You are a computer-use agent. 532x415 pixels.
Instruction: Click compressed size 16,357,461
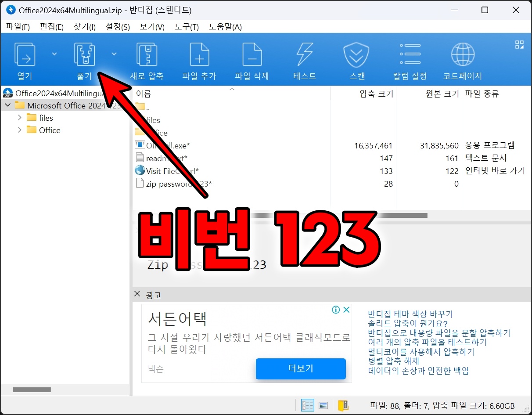pyautogui.click(x=373, y=145)
